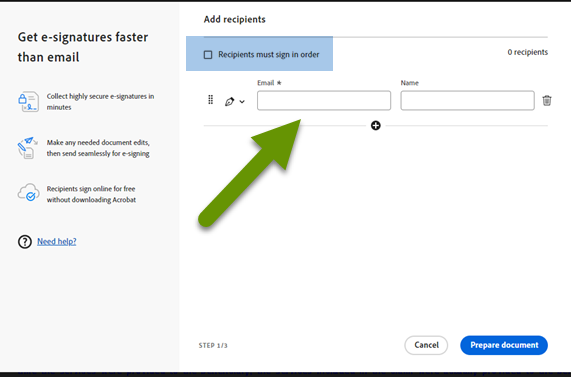Delete recipient with the trash icon
571x377 pixels.
coord(547,101)
